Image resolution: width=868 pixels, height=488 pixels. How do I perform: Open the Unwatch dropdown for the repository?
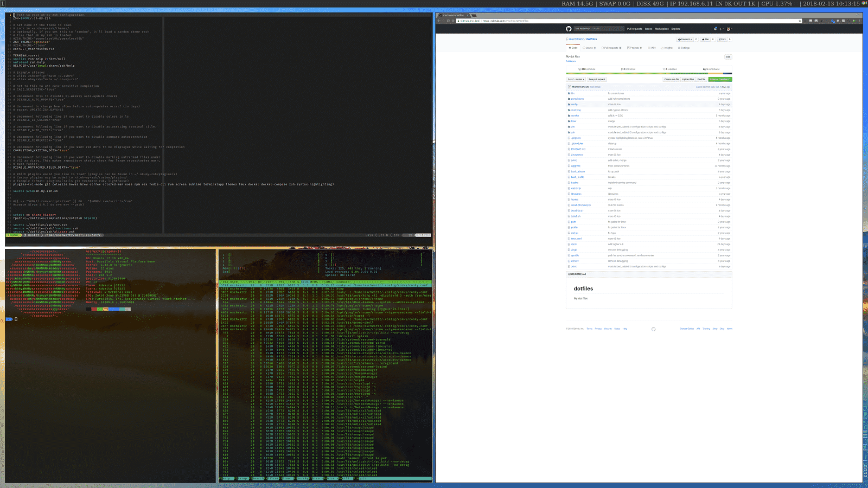point(685,39)
